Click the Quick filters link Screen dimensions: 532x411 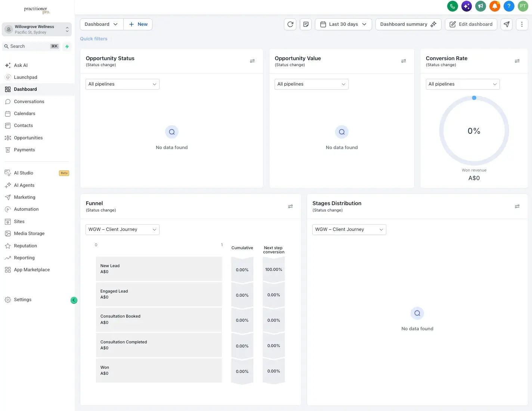click(x=93, y=39)
